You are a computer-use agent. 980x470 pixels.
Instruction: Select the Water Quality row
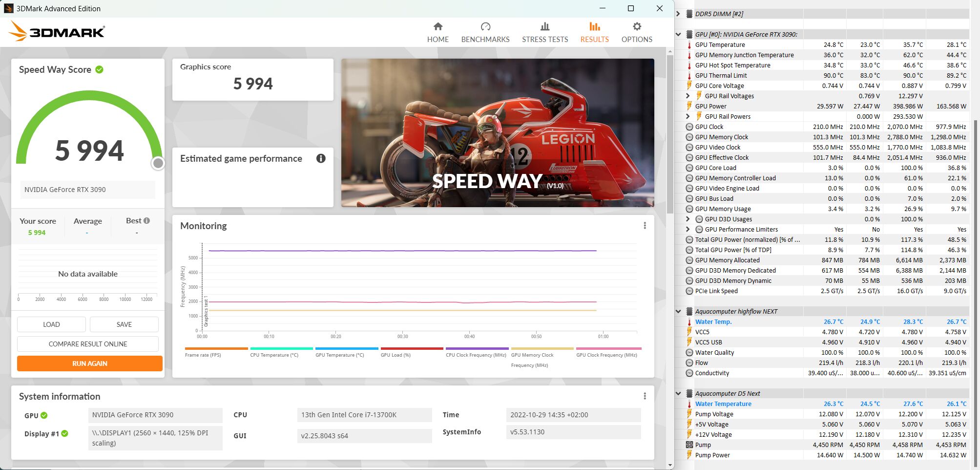coord(826,352)
